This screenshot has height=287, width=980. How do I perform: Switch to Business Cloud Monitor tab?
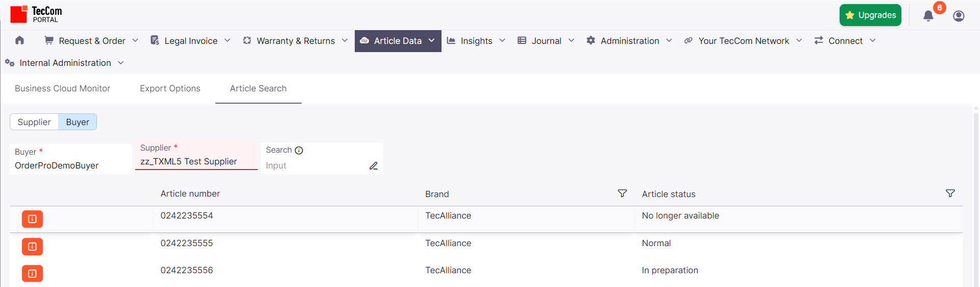(x=62, y=88)
